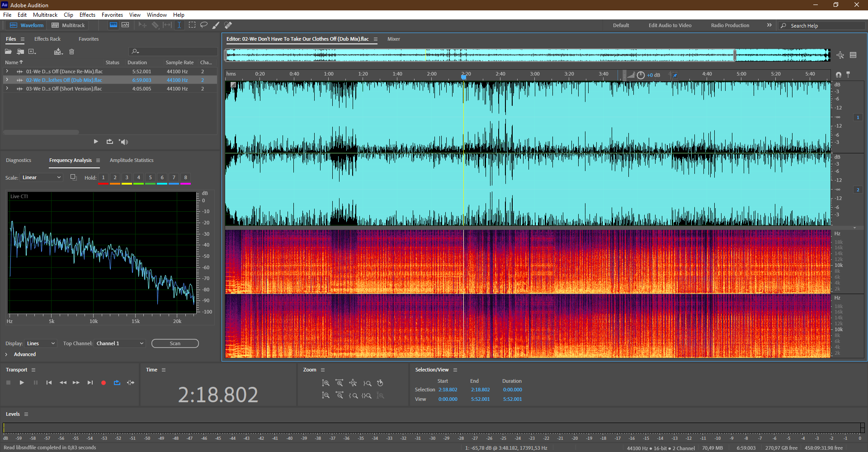
Task: Click the HUD volume knob
Action: tap(641, 75)
